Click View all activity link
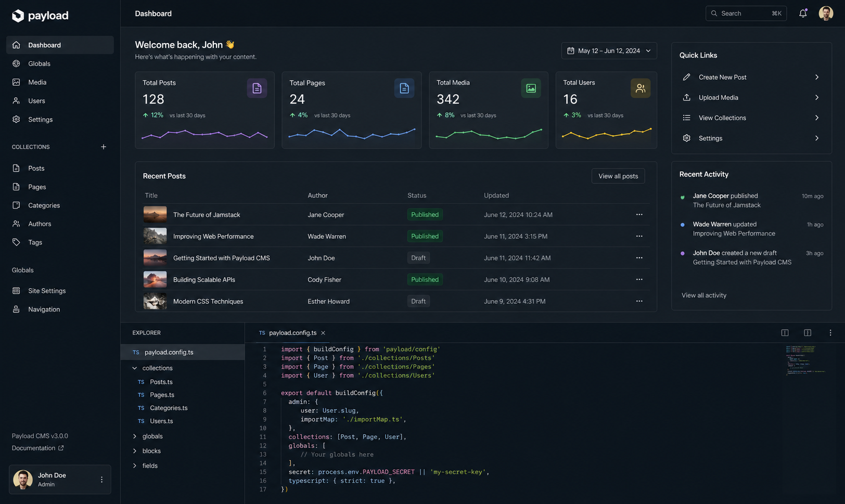This screenshot has height=504, width=845. pyautogui.click(x=703, y=295)
